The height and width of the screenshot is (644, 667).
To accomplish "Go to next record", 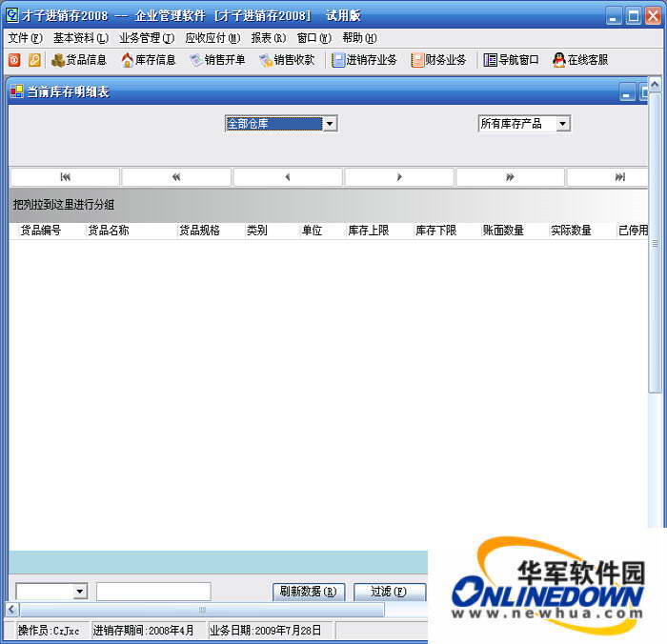I will [x=399, y=177].
